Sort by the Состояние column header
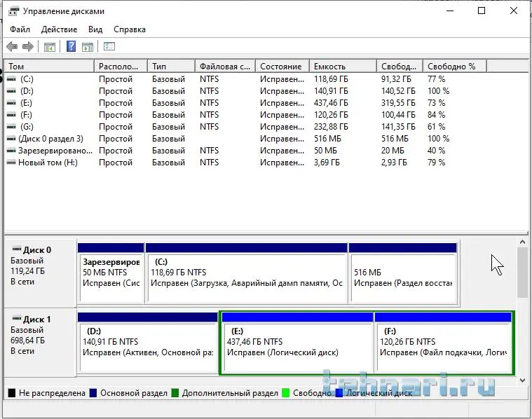The height and width of the screenshot is (419, 532). (x=282, y=66)
